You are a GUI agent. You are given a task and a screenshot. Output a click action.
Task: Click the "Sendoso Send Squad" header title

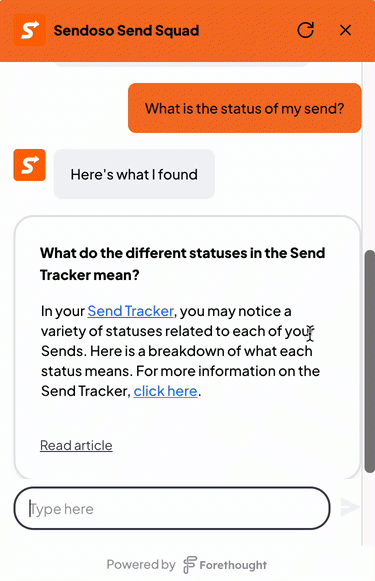tap(126, 30)
